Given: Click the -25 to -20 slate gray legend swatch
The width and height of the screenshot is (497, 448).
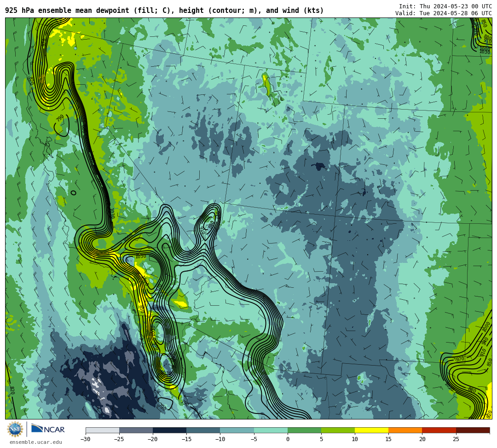Looking at the screenshot, I should click(x=136, y=430).
